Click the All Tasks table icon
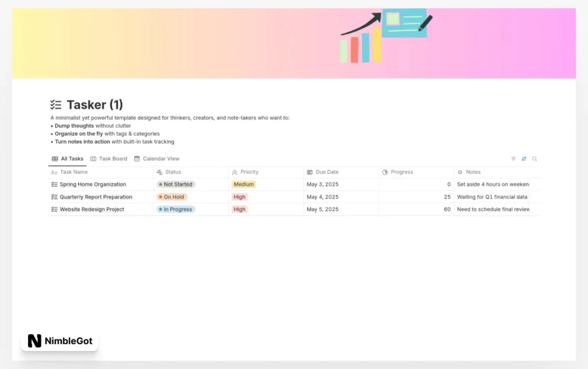The width and height of the screenshot is (588, 369). coord(55,159)
